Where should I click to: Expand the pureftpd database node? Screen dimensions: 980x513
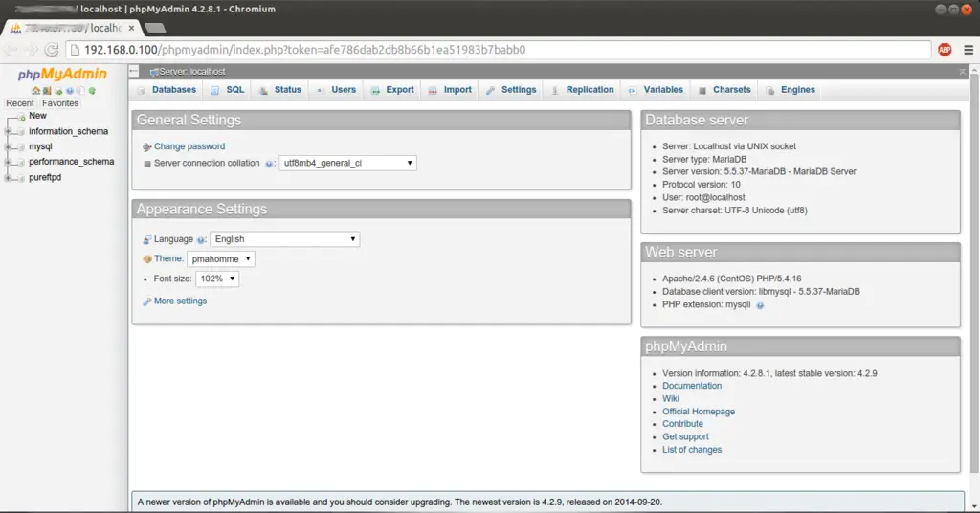[8, 177]
